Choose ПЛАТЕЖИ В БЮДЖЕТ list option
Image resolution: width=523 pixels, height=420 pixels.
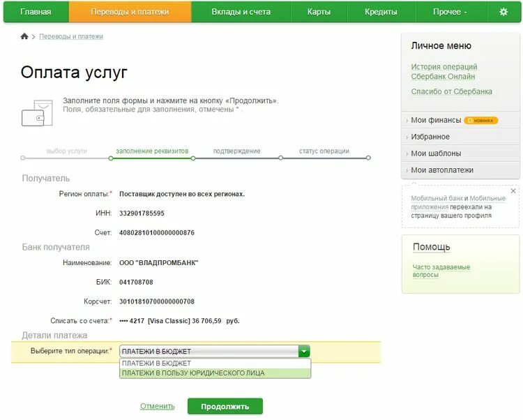tap(215, 363)
